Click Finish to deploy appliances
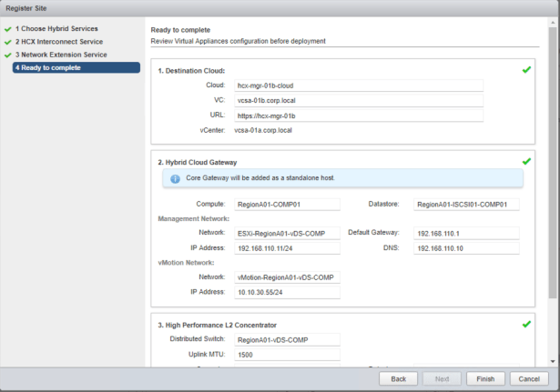The image size is (560, 392). click(x=485, y=378)
